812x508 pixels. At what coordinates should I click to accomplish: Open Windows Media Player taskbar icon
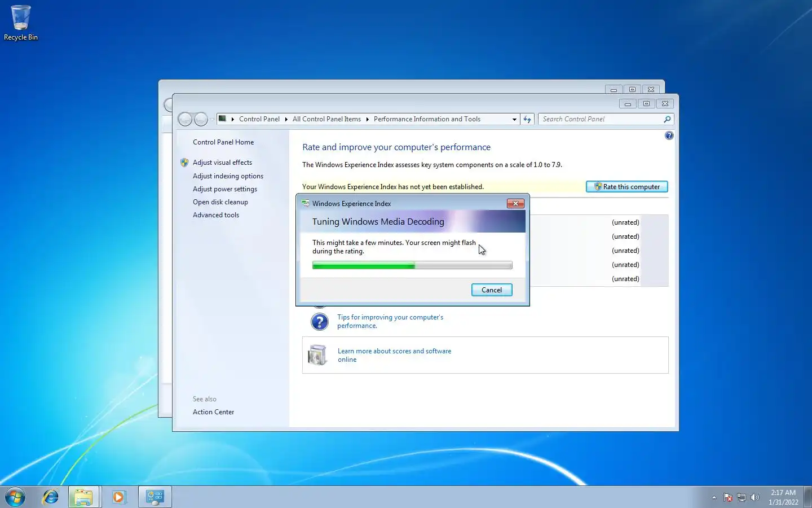pos(118,497)
